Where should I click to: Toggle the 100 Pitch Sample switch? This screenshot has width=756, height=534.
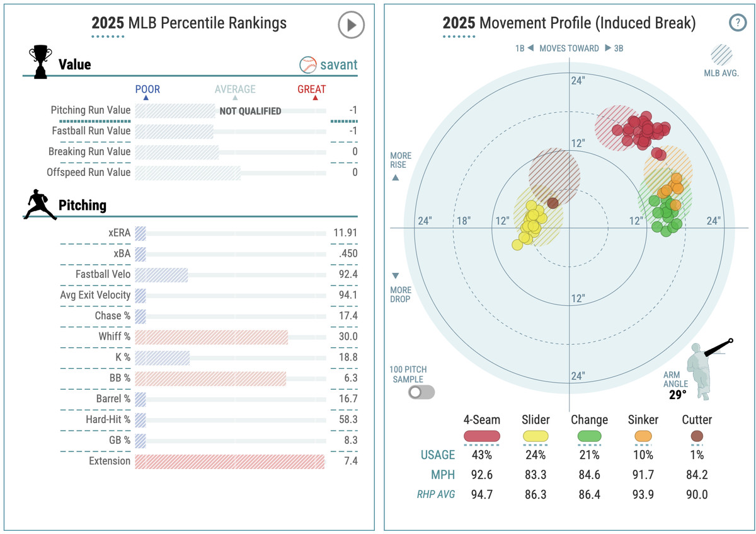pyautogui.click(x=421, y=392)
